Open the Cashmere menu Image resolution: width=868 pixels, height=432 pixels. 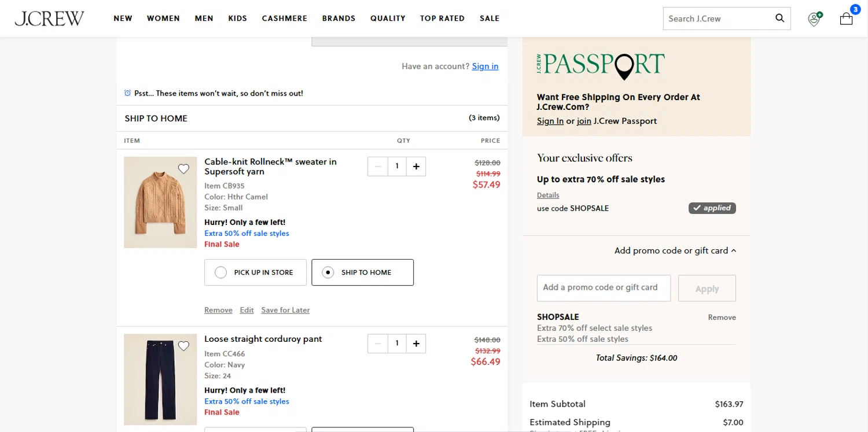[285, 19]
